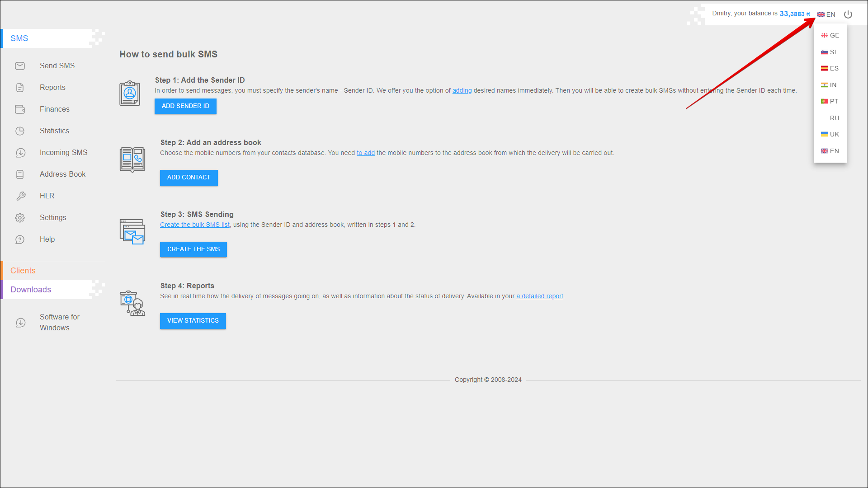
Task: Switch language to RU in dropdown
Action: [x=834, y=118]
